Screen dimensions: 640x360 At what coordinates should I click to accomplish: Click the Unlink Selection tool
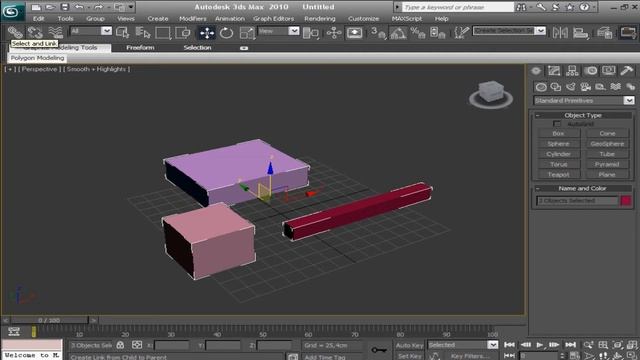tap(35, 32)
